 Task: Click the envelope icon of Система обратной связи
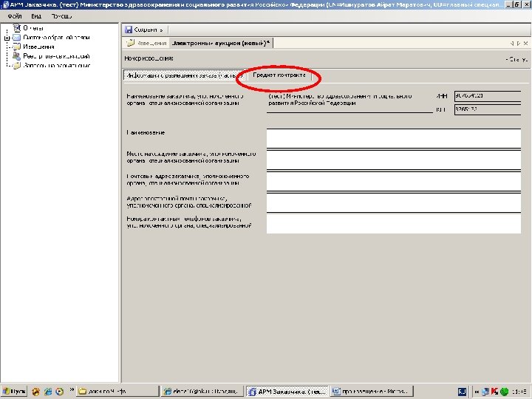pyautogui.click(x=16, y=38)
